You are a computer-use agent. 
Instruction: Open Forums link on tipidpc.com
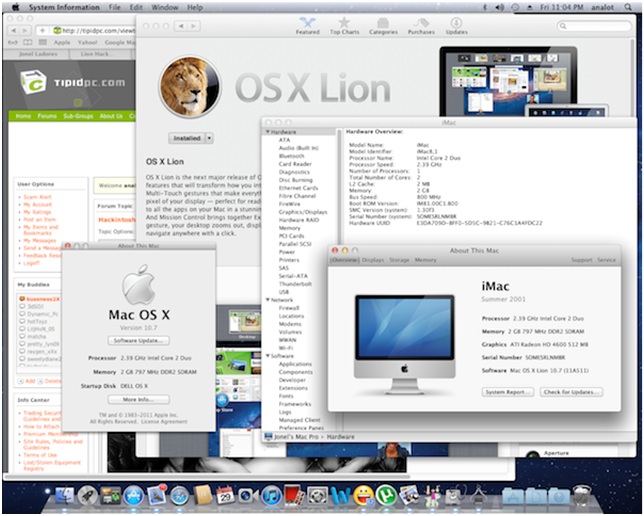[x=47, y=116]
